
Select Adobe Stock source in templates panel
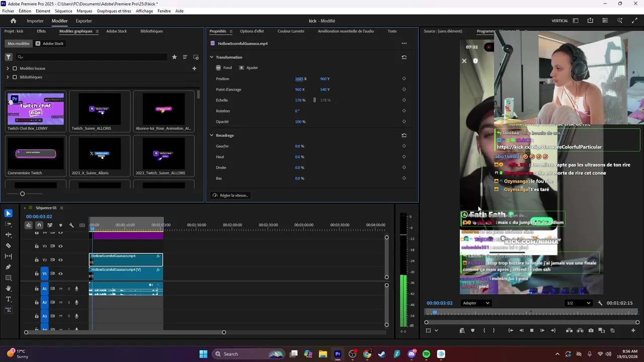point(49,44)
